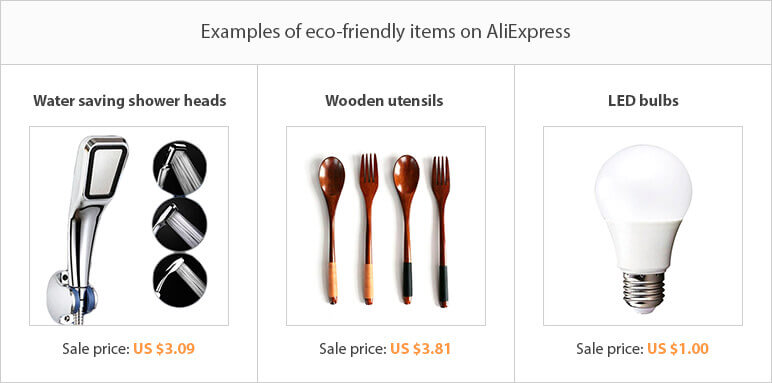
Task: Select the middle circular shower spray thumbnail
Action: click(x=180, y=224)
